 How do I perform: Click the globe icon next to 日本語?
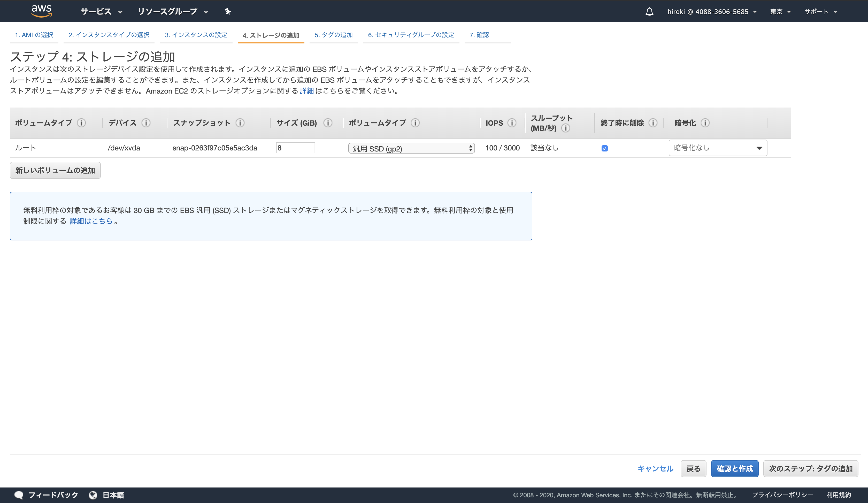93,494
